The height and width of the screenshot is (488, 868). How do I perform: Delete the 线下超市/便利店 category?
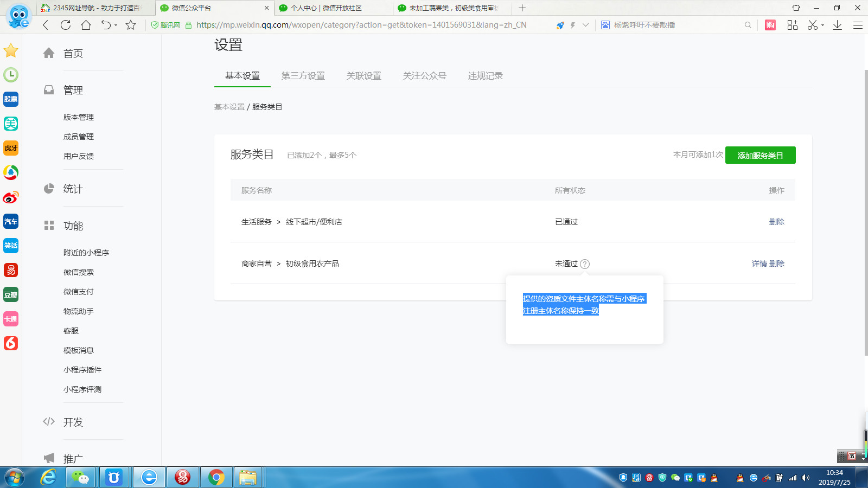click(x=776, y=222)
